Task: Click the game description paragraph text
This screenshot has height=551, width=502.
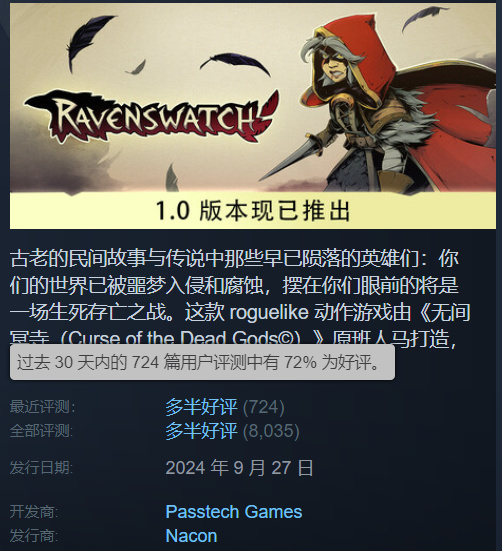Action: pyautogui.click(x=240, y=299)
